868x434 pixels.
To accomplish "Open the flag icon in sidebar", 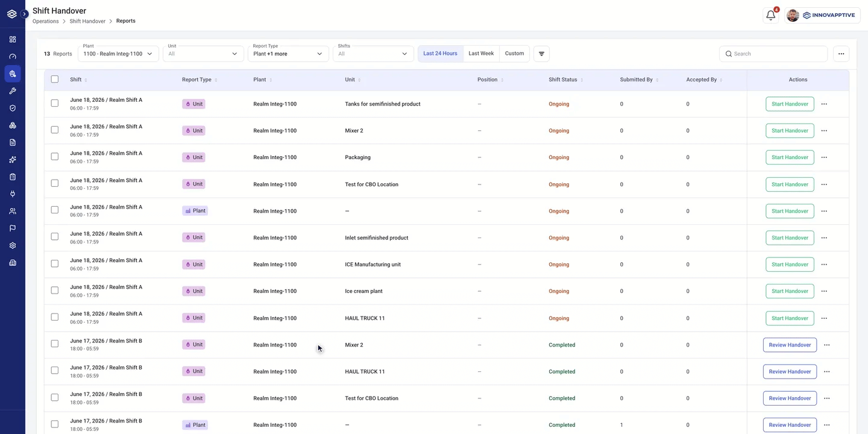I will pos(13,228).
